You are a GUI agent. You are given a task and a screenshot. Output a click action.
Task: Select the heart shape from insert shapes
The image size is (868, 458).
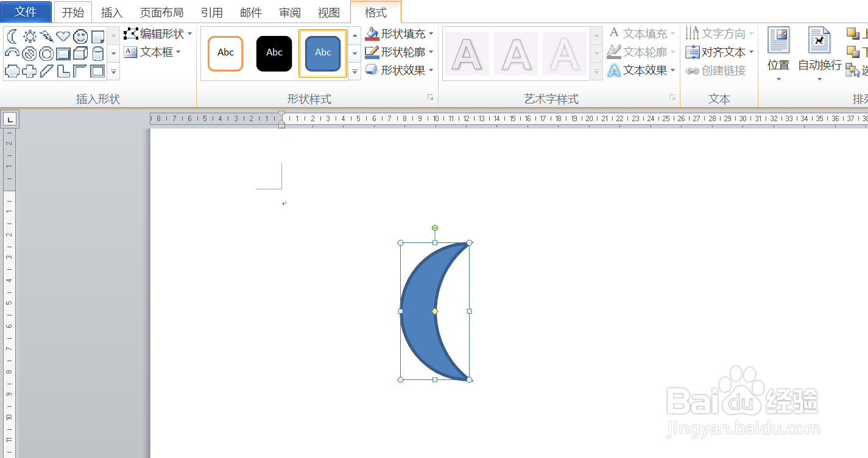(63, 37)
